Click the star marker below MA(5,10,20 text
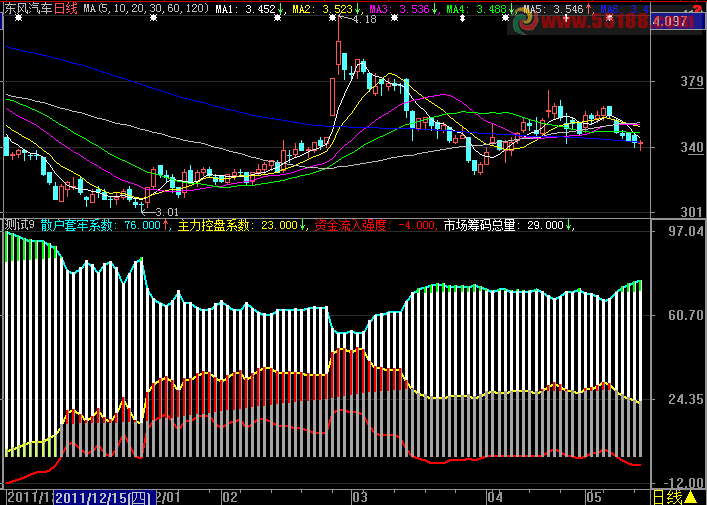This screenshot has height=505, width=707. pyautogui.click(x=154, y=18)
